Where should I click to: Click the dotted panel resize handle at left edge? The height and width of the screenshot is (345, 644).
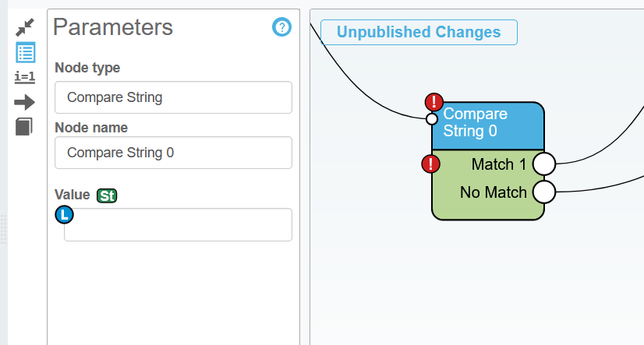coord(3,228)
